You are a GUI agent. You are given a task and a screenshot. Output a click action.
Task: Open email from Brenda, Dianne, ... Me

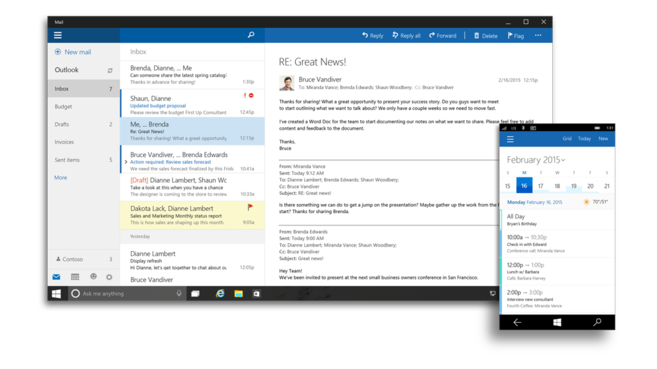[x=192, y=75]
